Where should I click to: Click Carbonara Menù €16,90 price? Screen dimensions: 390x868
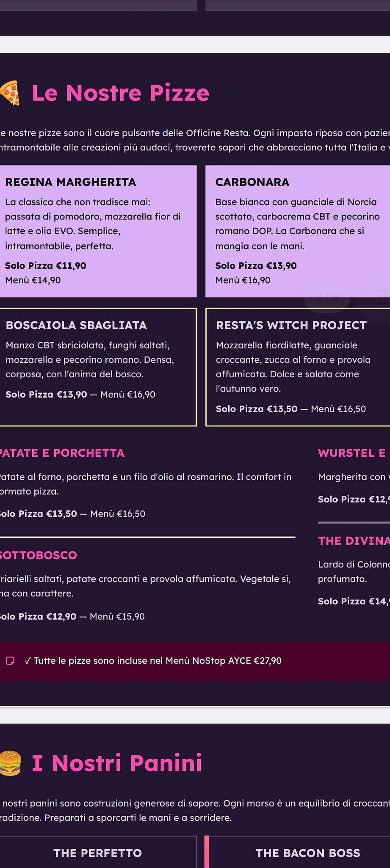tap(243, 280)
